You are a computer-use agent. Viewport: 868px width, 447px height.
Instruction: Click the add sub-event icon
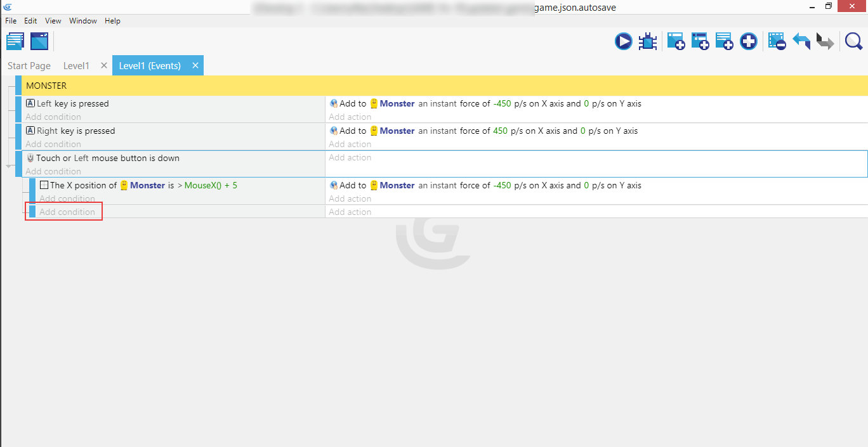(700, 42)
